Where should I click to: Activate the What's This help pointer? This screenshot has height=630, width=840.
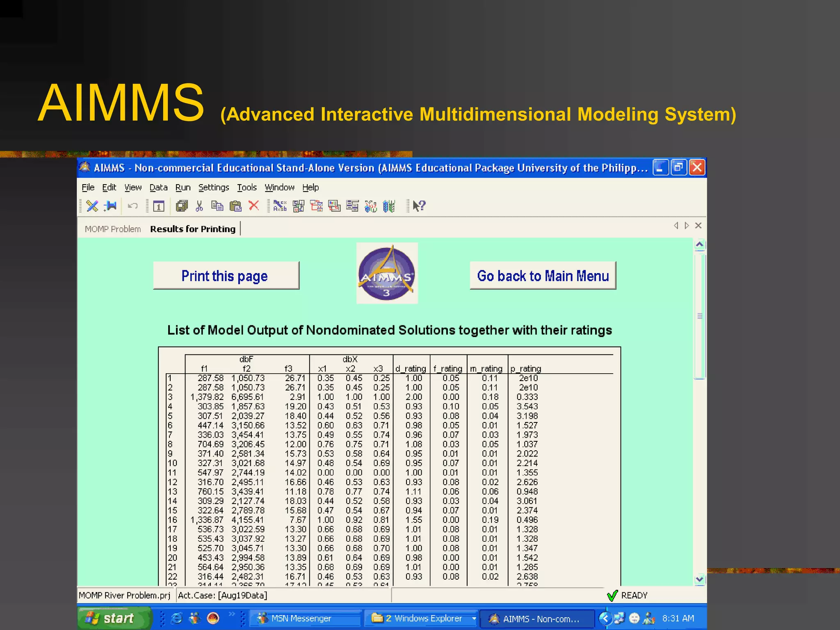click(419, 206)
